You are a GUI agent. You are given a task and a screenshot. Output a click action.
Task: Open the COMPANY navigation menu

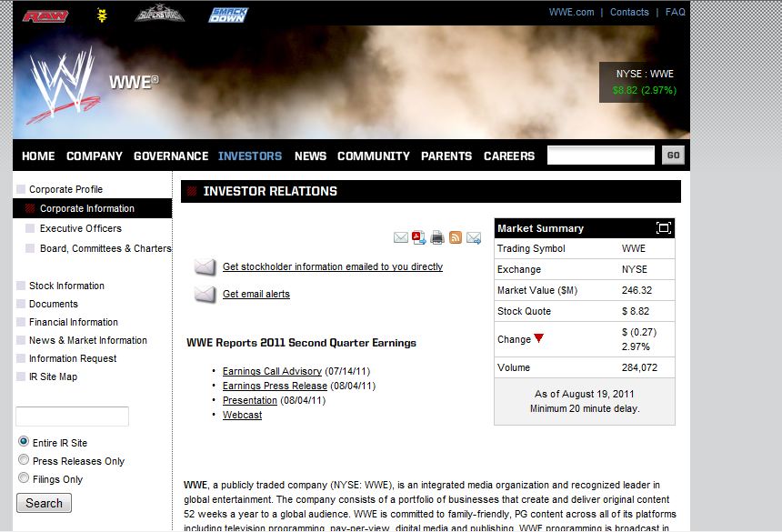[95, 156]
